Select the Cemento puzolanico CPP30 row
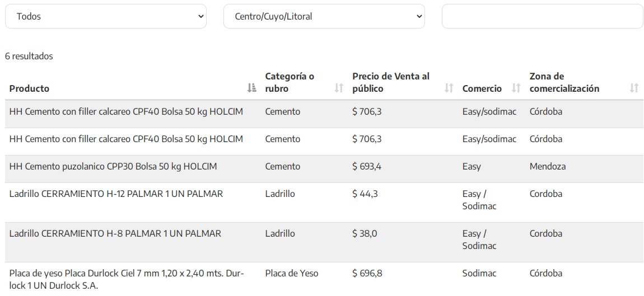The height and width of the screenshot is (296, 644). click(113, 166)
